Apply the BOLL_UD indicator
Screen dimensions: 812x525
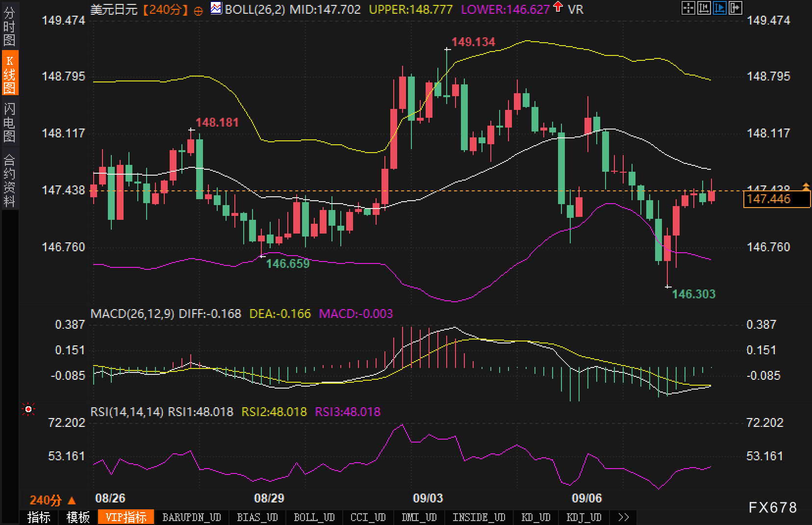click(314, 518)
